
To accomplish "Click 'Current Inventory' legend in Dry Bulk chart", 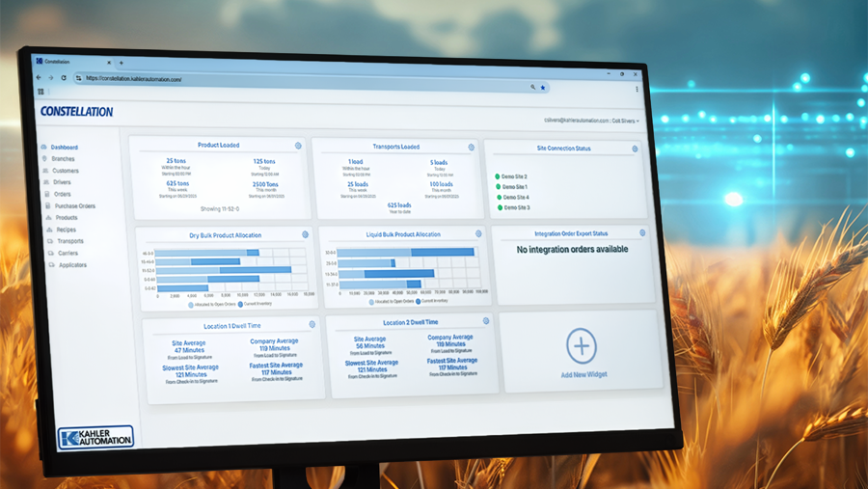I will point(256,304).
